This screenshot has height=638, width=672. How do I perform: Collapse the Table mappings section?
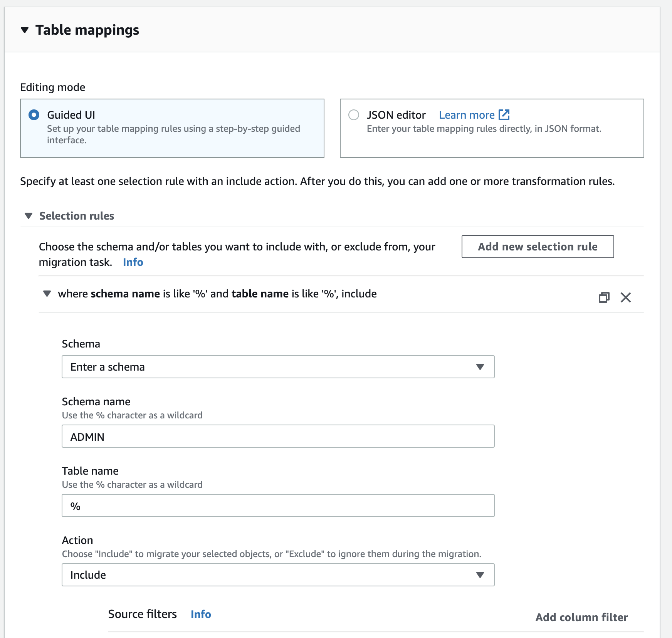pyautogui.click(x=25, y=29)
